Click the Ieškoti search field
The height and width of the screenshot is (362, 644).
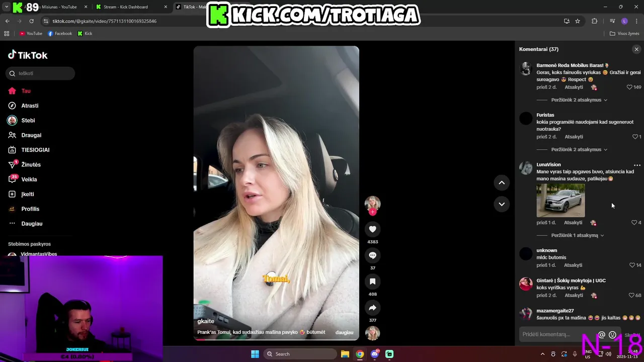click(x=40, y=73)
